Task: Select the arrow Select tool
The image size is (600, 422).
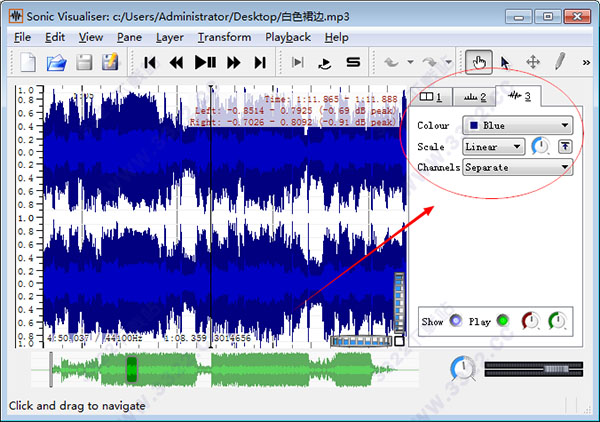Action: pyautogui.click(x=505, y=62)
